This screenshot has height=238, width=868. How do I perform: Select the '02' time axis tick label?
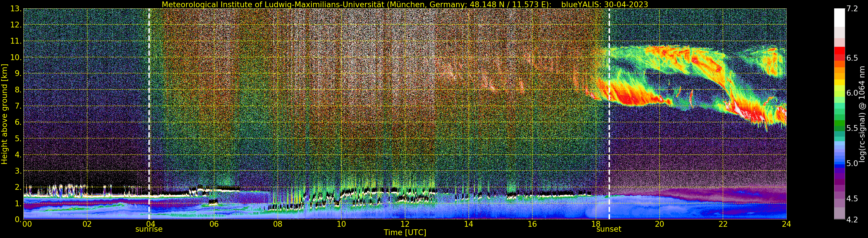(x=87, y=224)
